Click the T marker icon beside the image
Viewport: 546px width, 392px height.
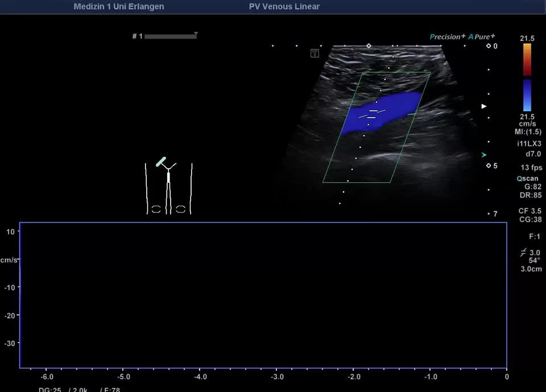point(315,53)
